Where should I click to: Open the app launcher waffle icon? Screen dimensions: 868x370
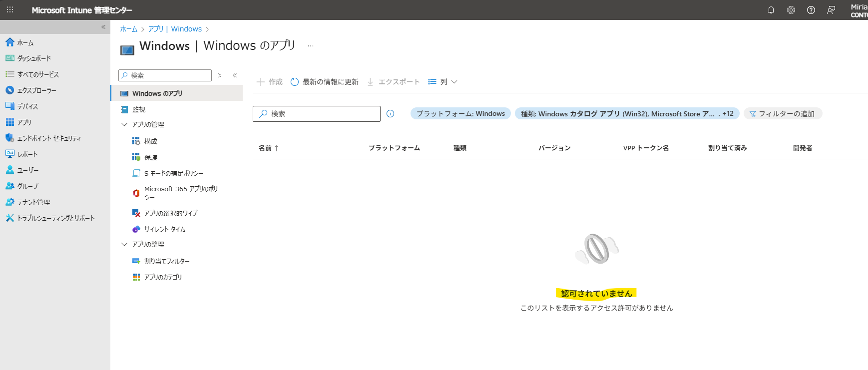tap(10, 10)
